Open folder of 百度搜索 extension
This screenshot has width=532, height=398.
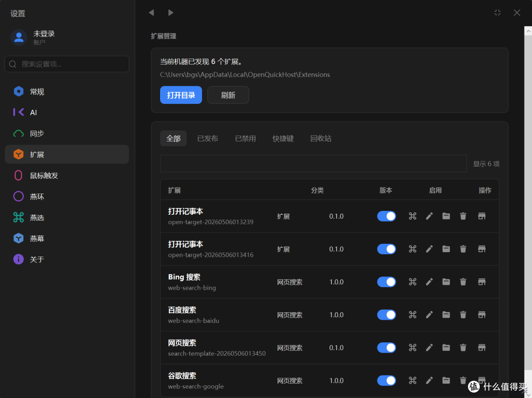tap(446, 315)
